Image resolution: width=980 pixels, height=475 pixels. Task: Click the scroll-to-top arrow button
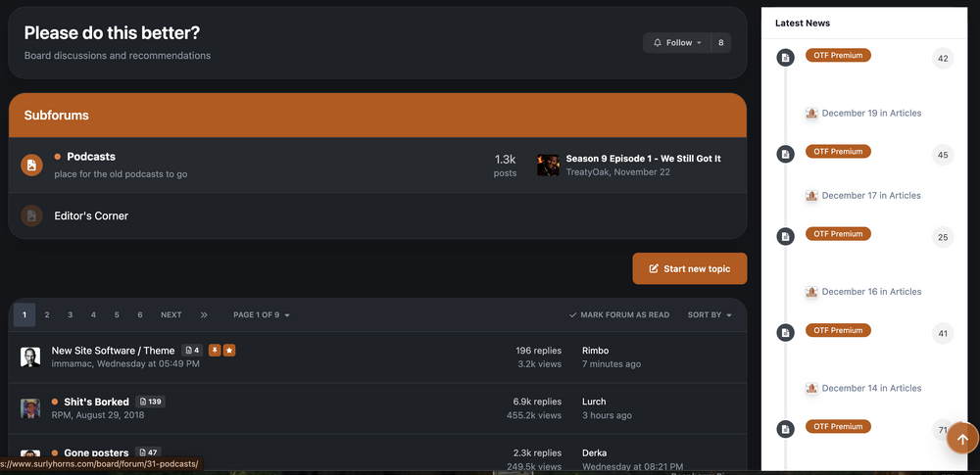962,438
